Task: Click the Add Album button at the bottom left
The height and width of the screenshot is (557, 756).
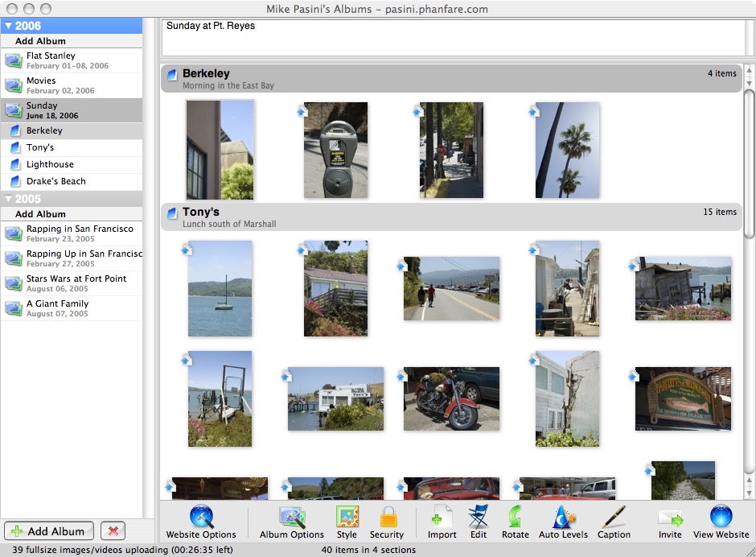Action: (x=49, y=531)
